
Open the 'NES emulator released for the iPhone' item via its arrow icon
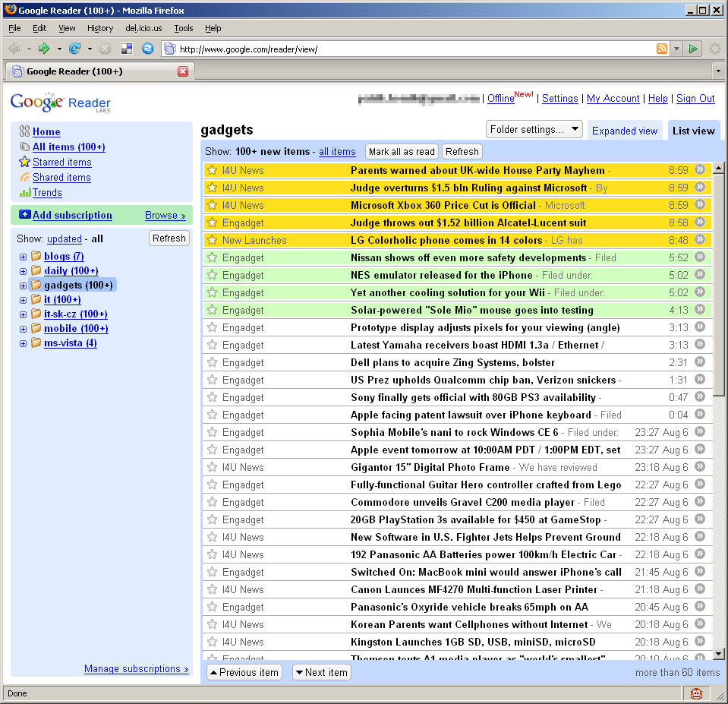[700, 275]
